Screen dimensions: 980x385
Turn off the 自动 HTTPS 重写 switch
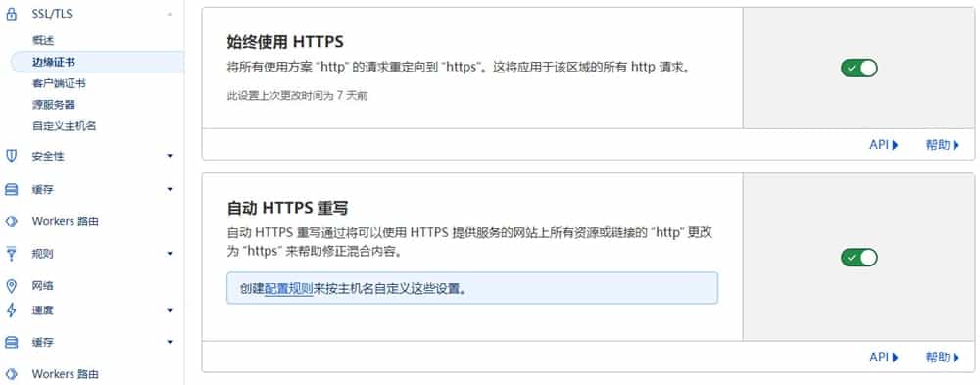(858, 257)
